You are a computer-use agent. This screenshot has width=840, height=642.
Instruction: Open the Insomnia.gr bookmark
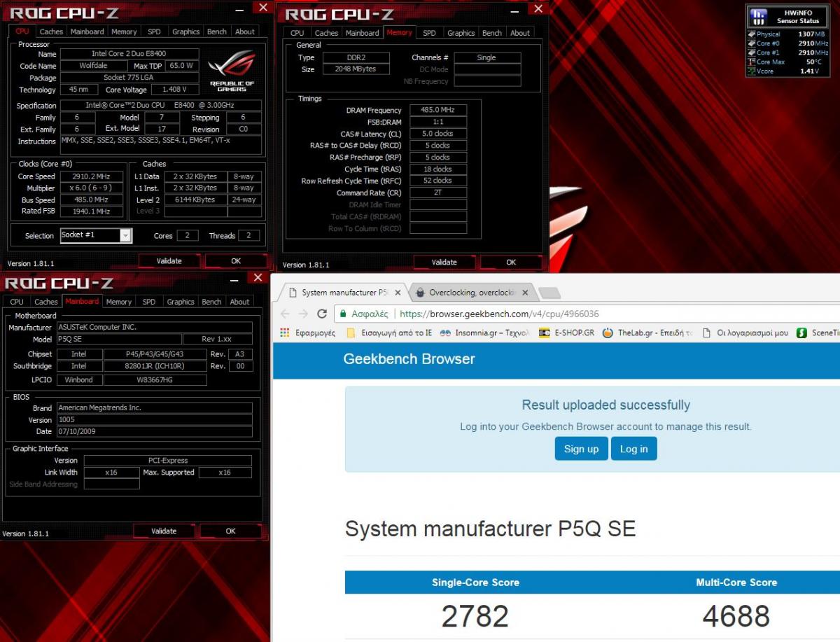(485, 333)
